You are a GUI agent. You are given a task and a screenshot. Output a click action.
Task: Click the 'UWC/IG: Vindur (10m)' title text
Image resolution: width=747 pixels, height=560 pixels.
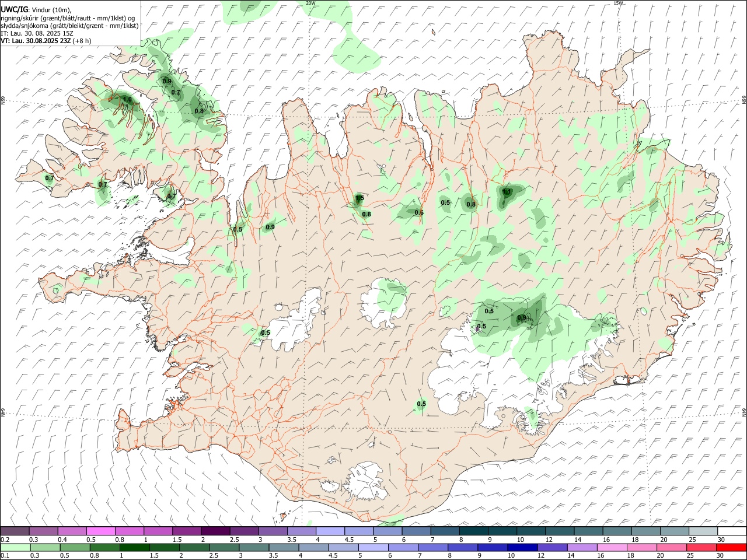pyautogui.click(x=36, y=9)
